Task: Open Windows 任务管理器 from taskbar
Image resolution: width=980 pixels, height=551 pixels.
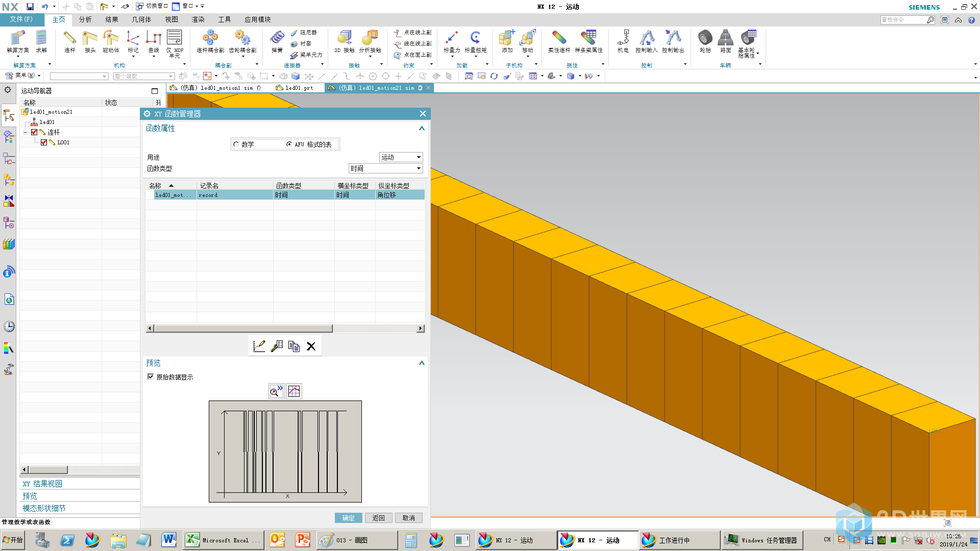Action: point(763,540)
